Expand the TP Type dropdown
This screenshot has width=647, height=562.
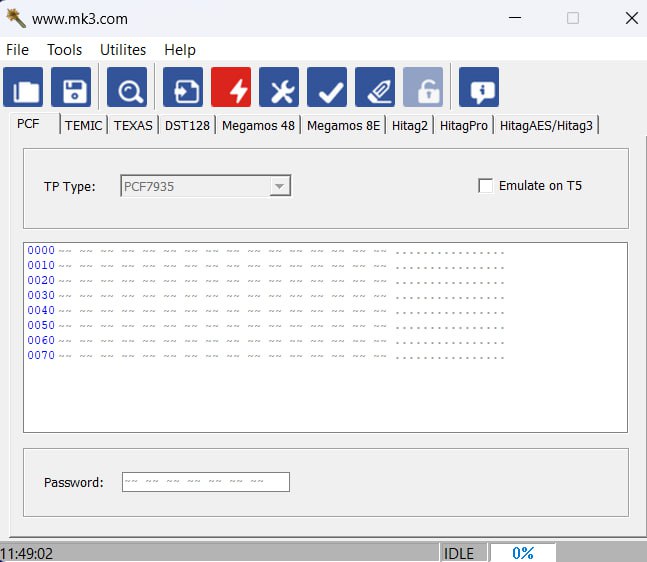pos(280,186)
